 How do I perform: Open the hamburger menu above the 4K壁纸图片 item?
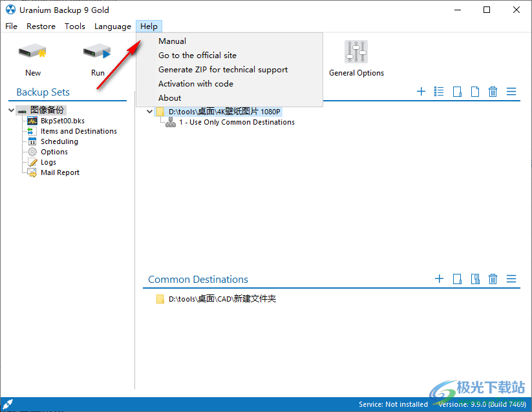(511, 92)
